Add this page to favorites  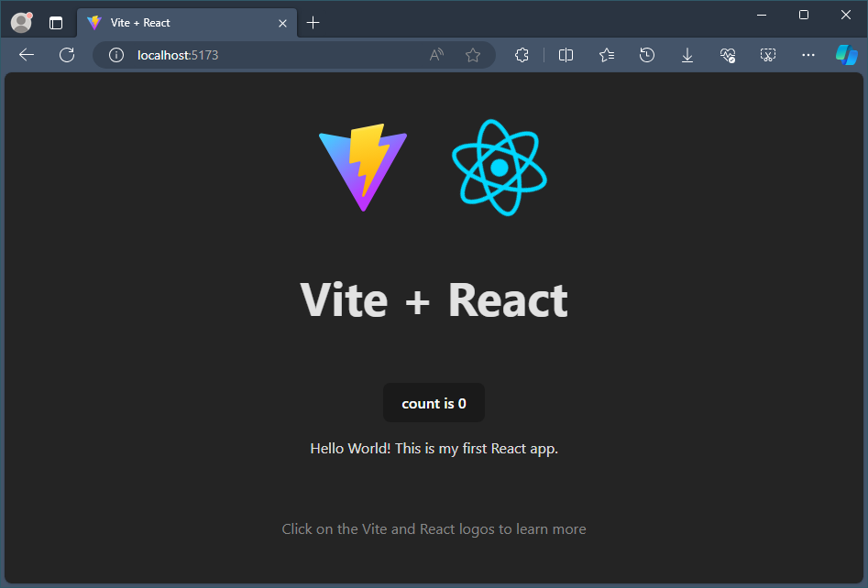tap(473, 55)
